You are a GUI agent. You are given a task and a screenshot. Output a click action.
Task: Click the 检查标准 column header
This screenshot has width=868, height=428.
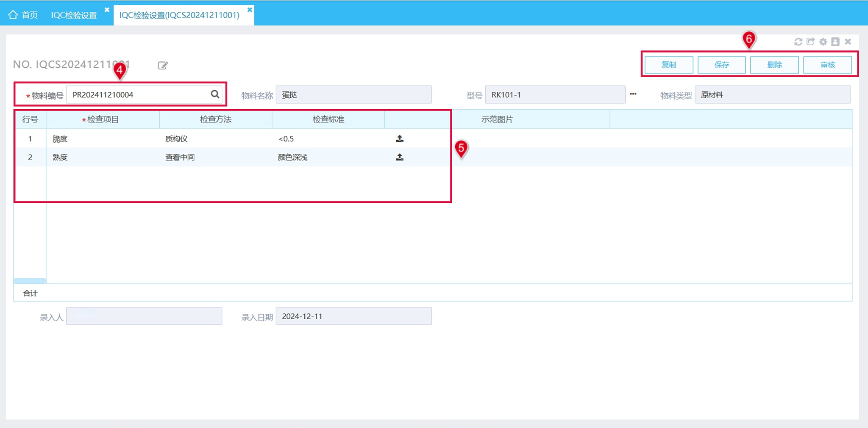pyautogui.click(x=328, y=119)
